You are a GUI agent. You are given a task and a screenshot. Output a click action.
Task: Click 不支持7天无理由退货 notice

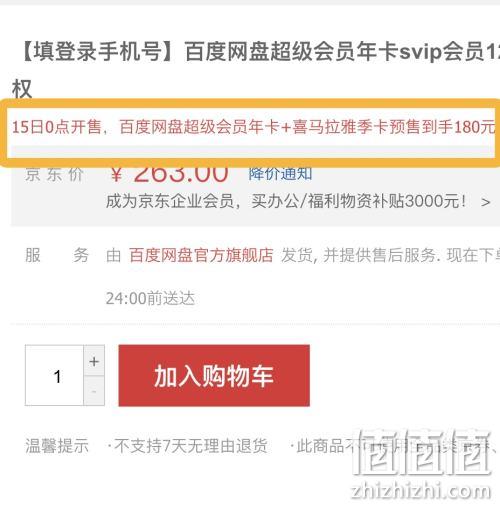(x=191, y=446)
